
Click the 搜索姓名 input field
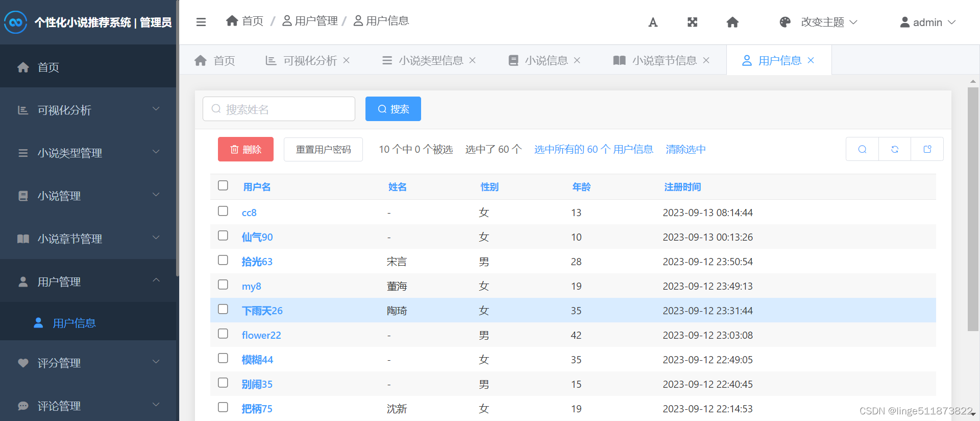point(279,109)
